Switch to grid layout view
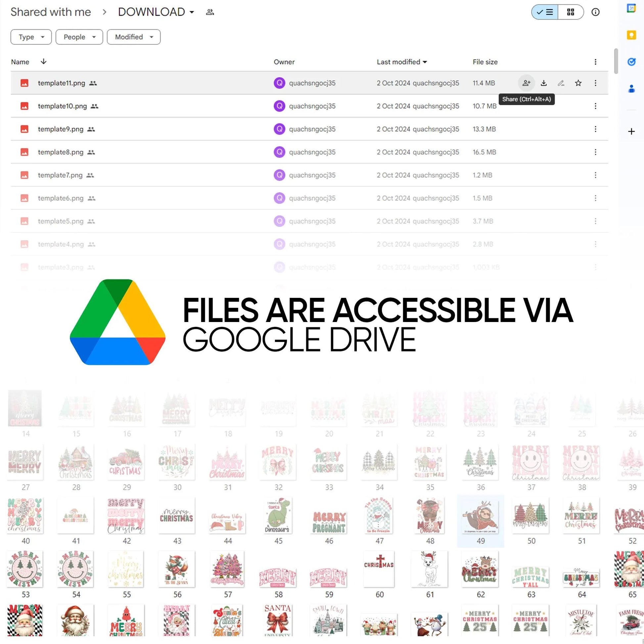Image resolution: width=644 pixels, height=644 pixels. pos(571,12)
